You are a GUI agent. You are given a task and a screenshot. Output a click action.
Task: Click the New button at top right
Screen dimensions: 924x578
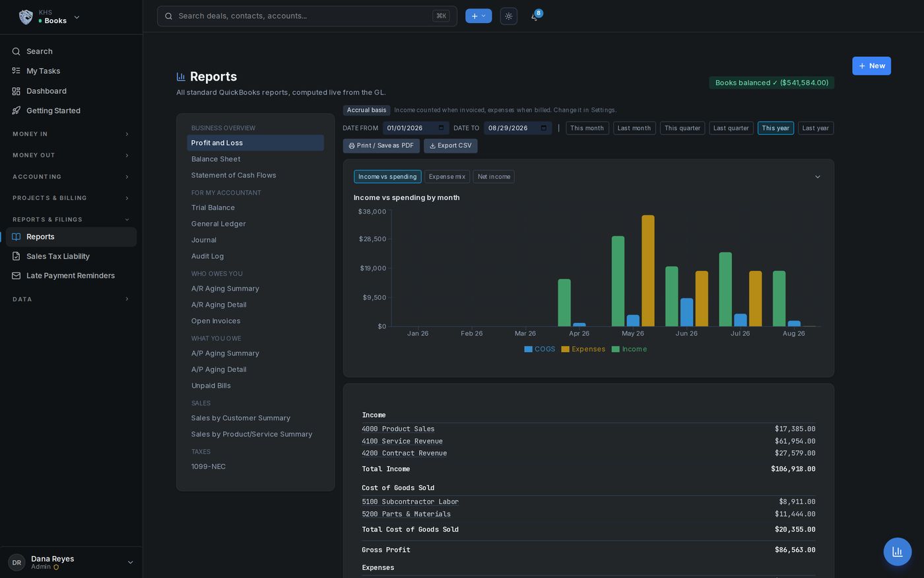pyautogui.click(x=872, y=66)
